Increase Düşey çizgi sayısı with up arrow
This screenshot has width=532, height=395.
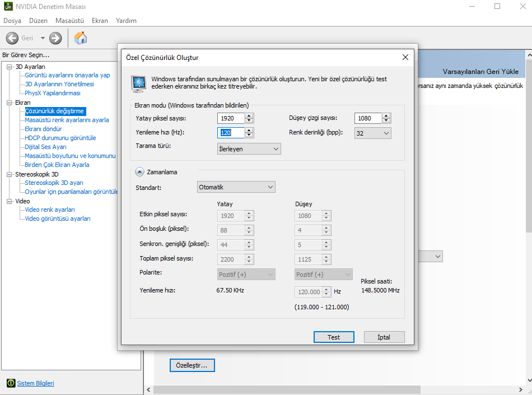[x=386, y=116]
